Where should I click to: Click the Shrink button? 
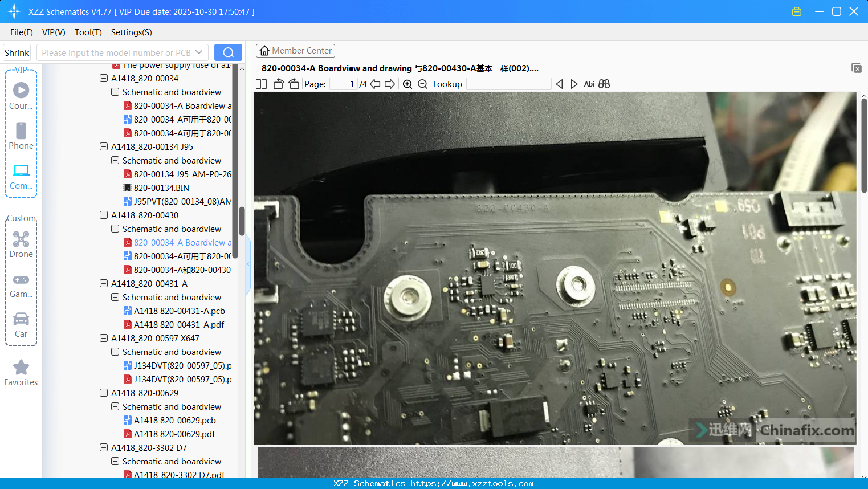coord(17,52)
